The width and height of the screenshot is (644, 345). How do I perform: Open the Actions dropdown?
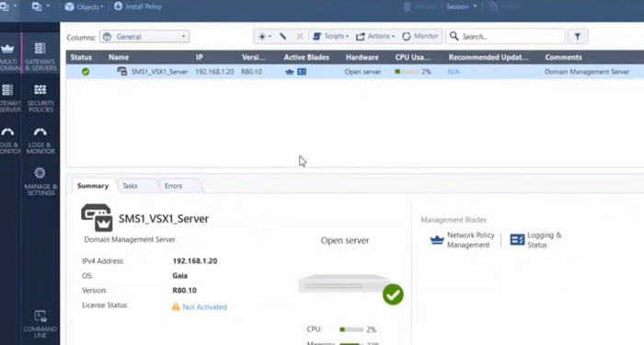pyautogui.click(x=375, y=37)
